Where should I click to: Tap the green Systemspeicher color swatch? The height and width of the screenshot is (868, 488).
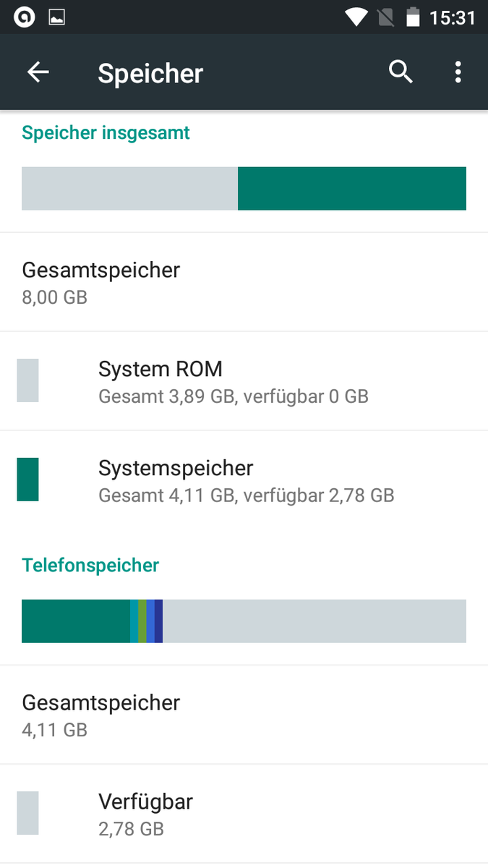click(x=27, y=480)
